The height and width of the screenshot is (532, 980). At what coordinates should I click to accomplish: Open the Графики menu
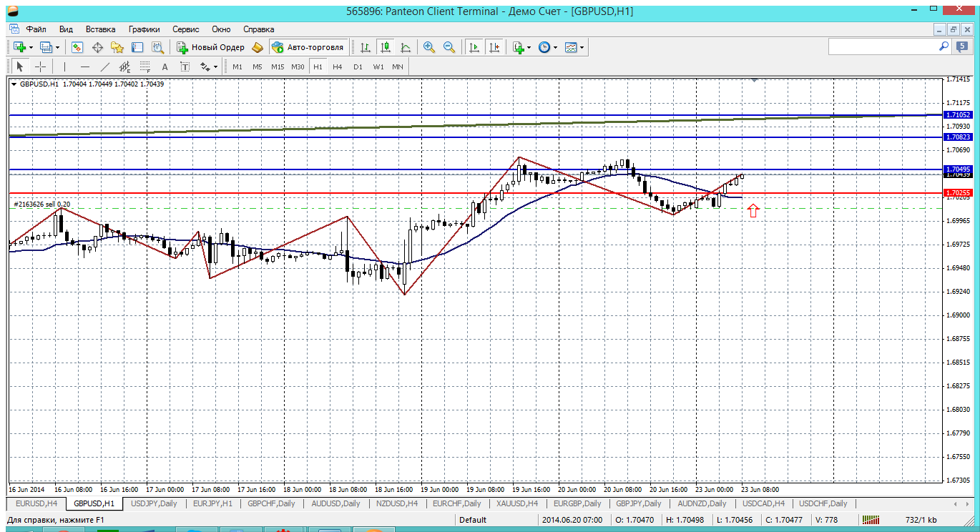pyautogui.click(x=144, y=29)
